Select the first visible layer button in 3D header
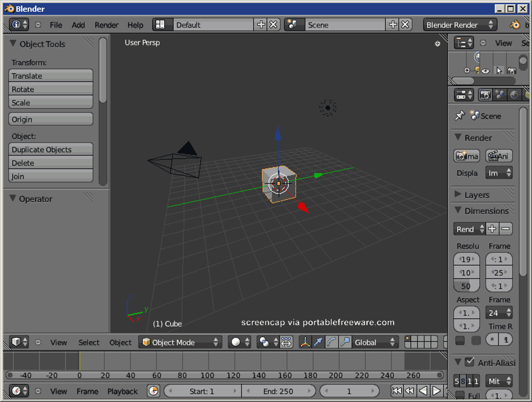532x402 pixels. pos(409,339)
